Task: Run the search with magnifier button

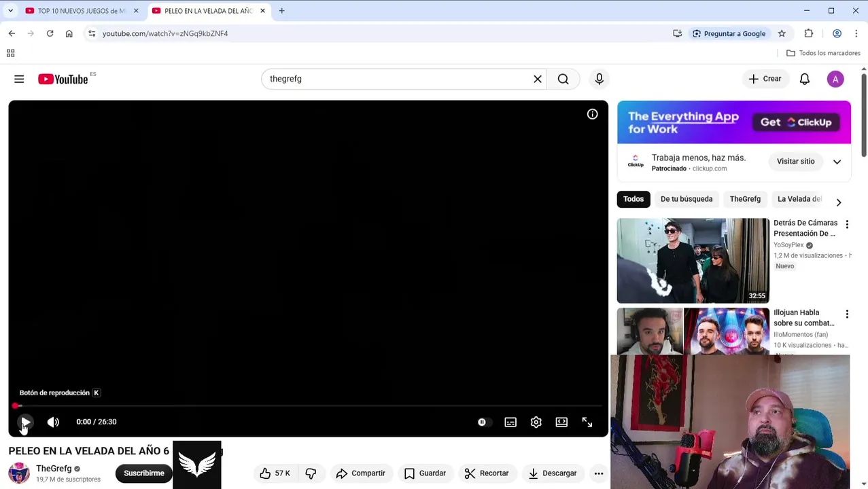Action: pos(563,79)
